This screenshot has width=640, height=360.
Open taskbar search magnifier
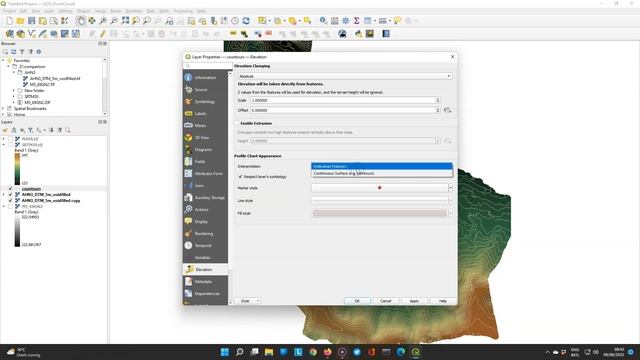click(240, 352)
